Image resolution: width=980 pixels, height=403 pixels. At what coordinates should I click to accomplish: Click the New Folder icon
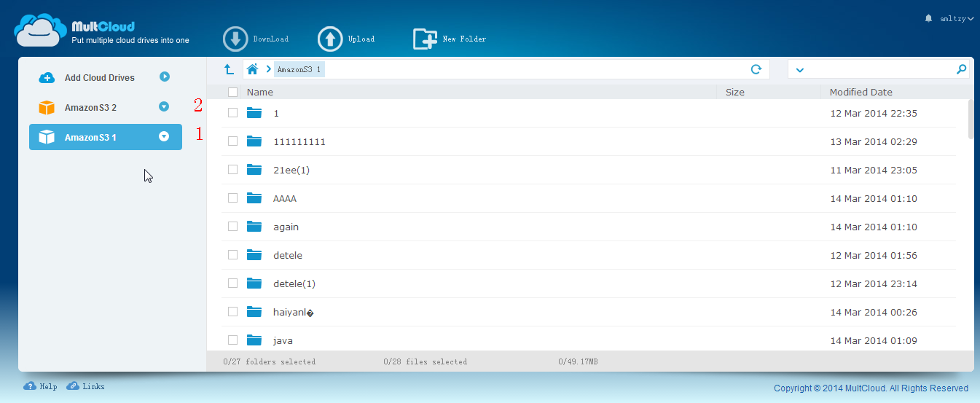[x=425, y=39]
